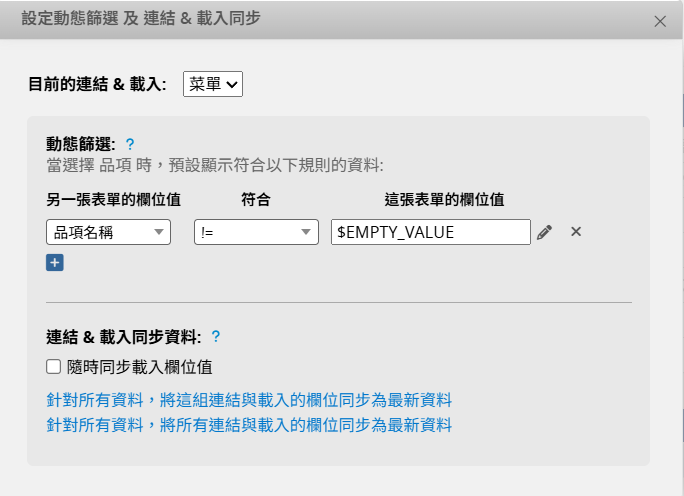Click the $EMPTY_VALUE input field
Screen dimensions: 684x496
(x=430, y=232)
